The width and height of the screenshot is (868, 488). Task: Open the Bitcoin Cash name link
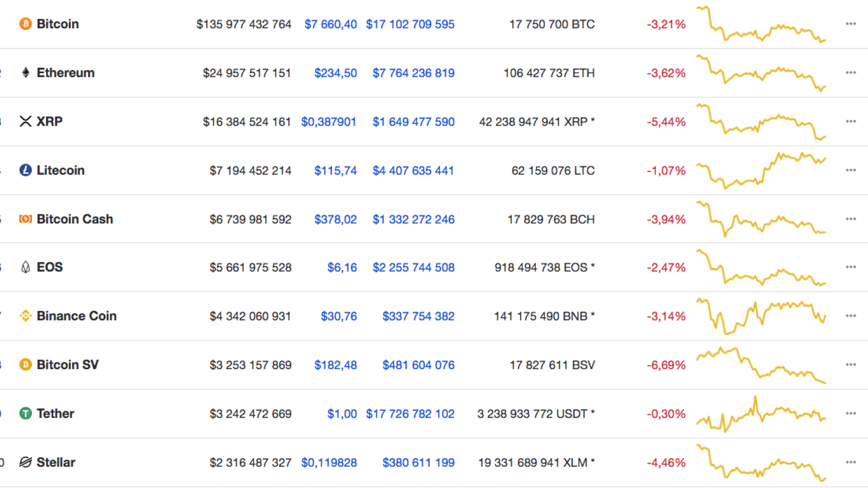[x=75, y=219]
